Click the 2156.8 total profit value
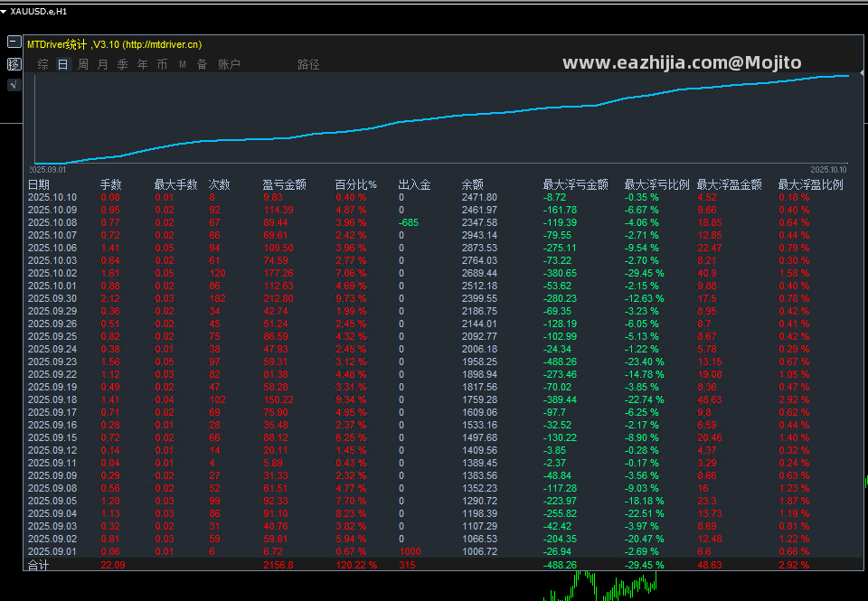Image resolution: width=868 pixels, height=601 pixels. (278, 565)
